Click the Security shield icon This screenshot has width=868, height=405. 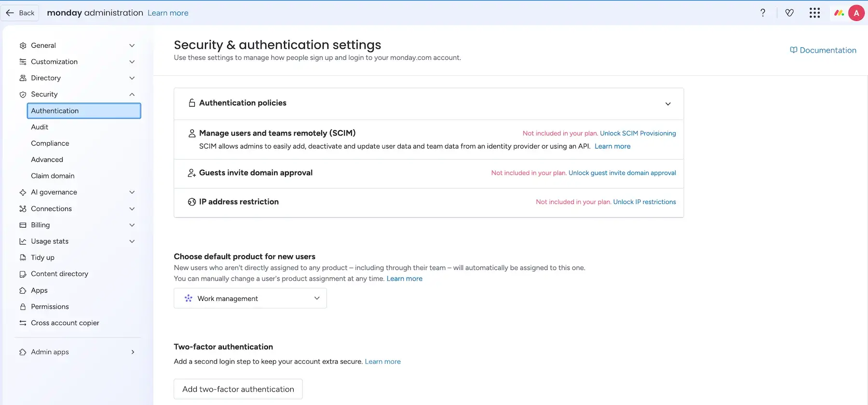[x=23, y=94]
